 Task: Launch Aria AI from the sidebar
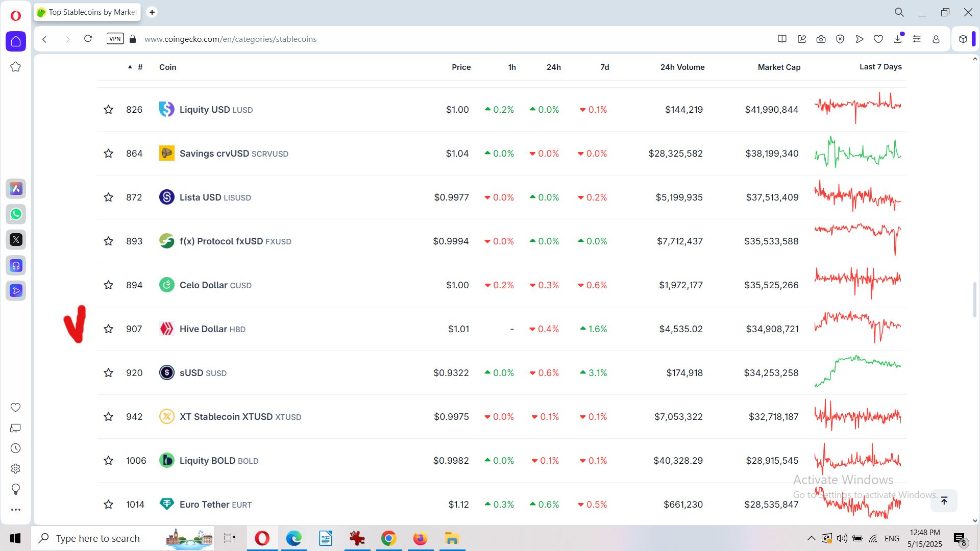16,189
